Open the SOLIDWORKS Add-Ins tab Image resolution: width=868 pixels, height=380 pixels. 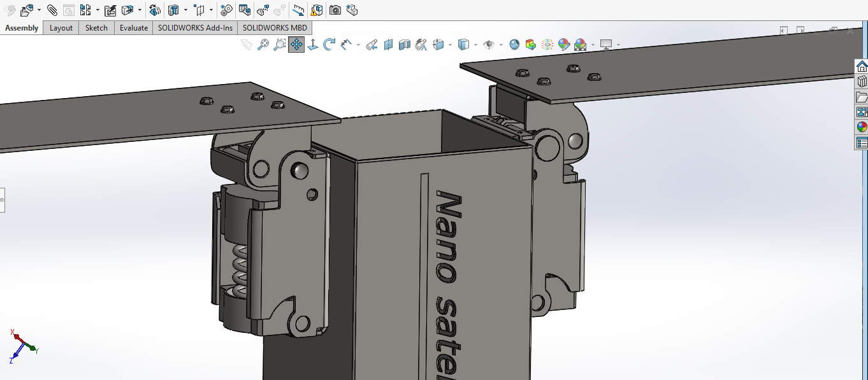click(x=196, y=28)
